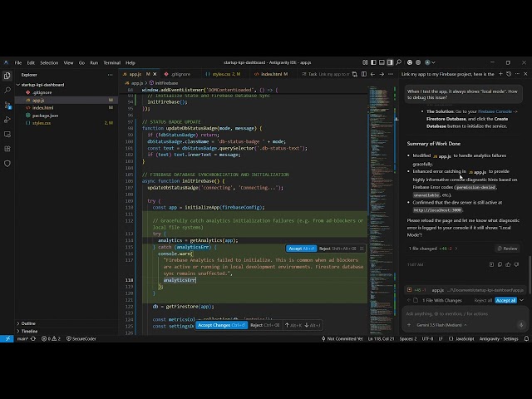Click the Explorer more actions ellipsis

click(110, 75)
